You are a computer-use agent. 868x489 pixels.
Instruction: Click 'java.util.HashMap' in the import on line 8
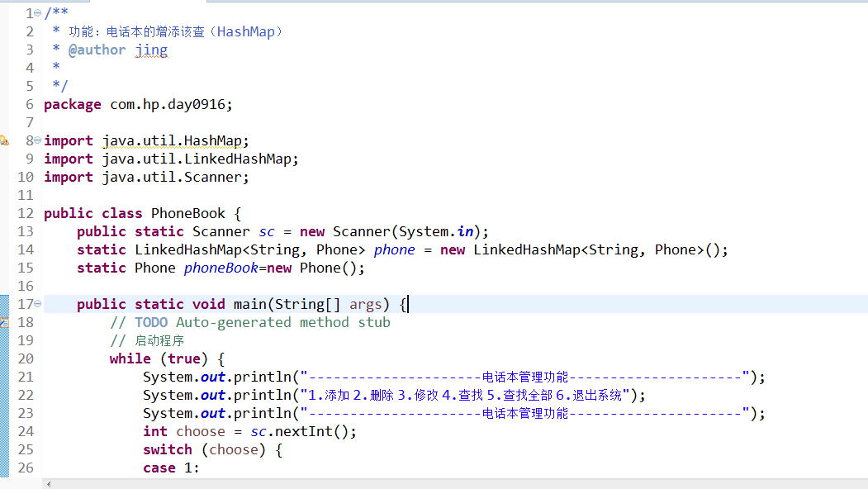(x=172, y=140)
